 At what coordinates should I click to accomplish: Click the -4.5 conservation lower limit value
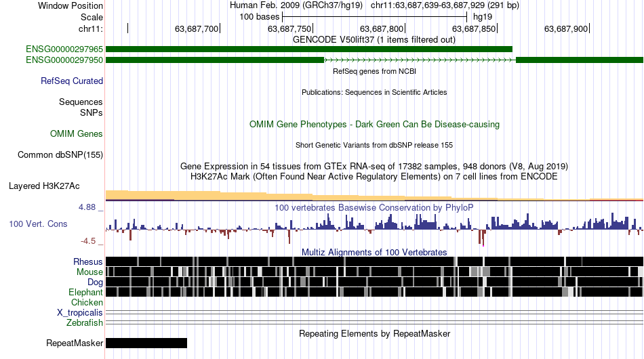click(88, 241)
